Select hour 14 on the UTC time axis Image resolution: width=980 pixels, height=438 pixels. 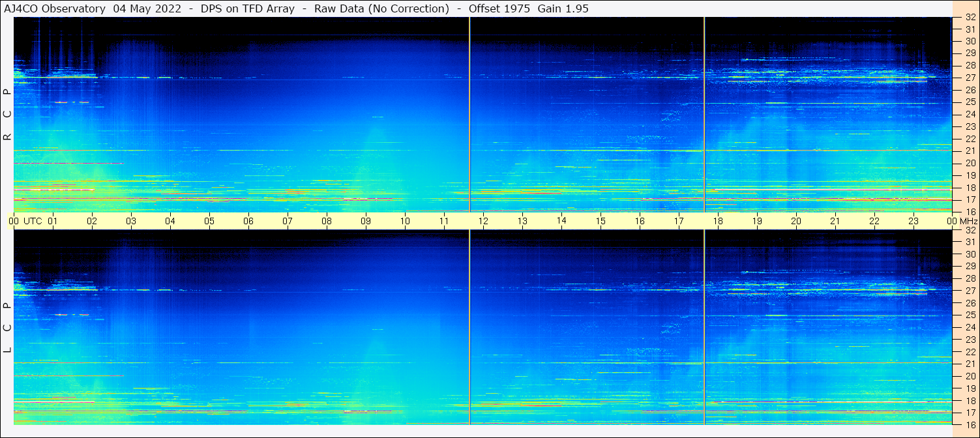pyautogui.click(x=561, y=220)
